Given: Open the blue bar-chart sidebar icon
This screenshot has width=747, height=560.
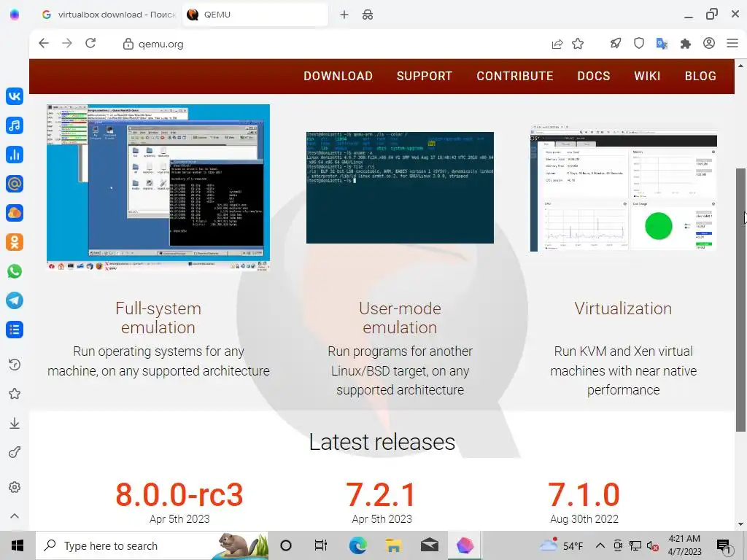Looking at the screenshot, I should click(x=15, y=155).
